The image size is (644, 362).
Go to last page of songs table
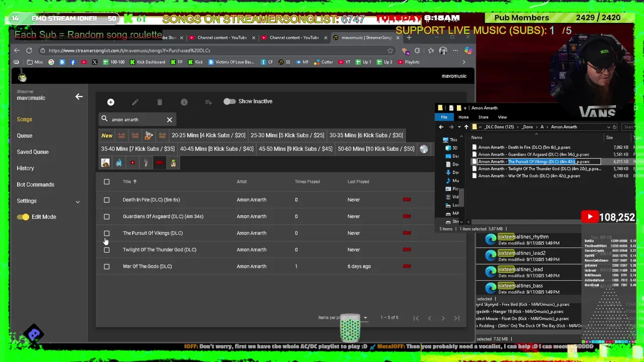457,318
